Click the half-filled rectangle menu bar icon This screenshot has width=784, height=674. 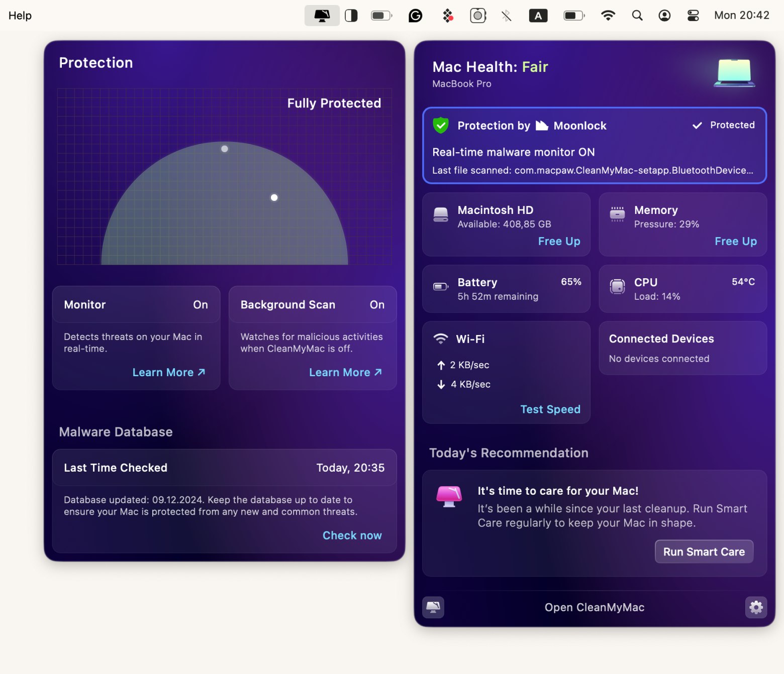351,16
